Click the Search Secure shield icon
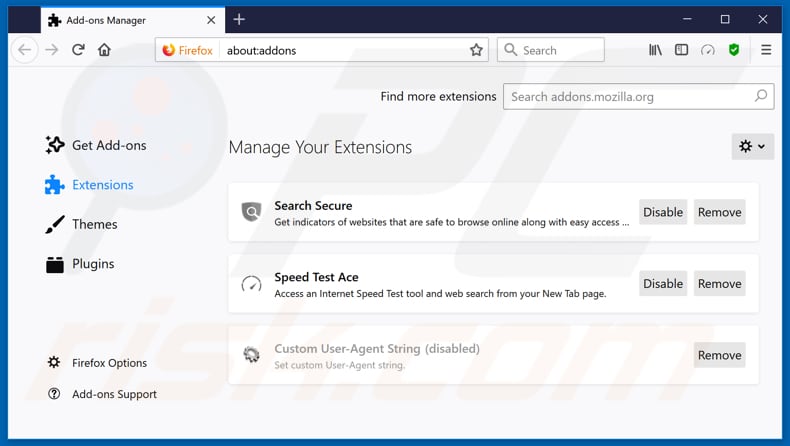This screenshot has width=790, height=446. (251, 212)
